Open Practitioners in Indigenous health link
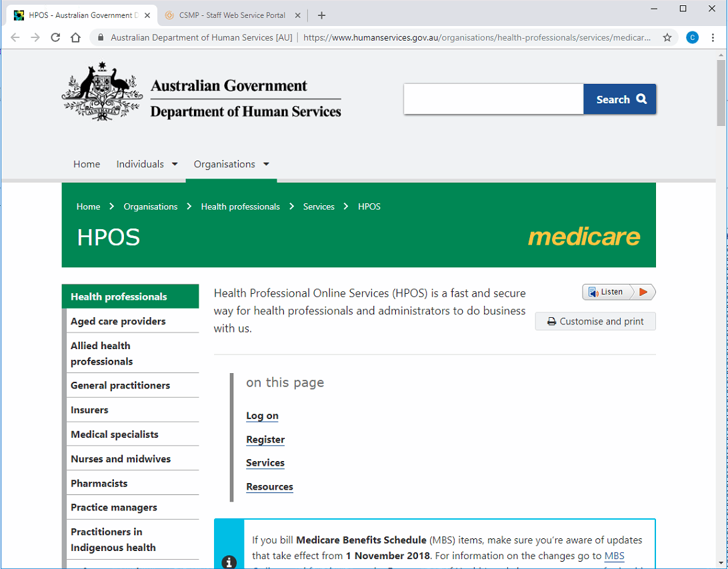The image size is (728, 569). (113, 540)
